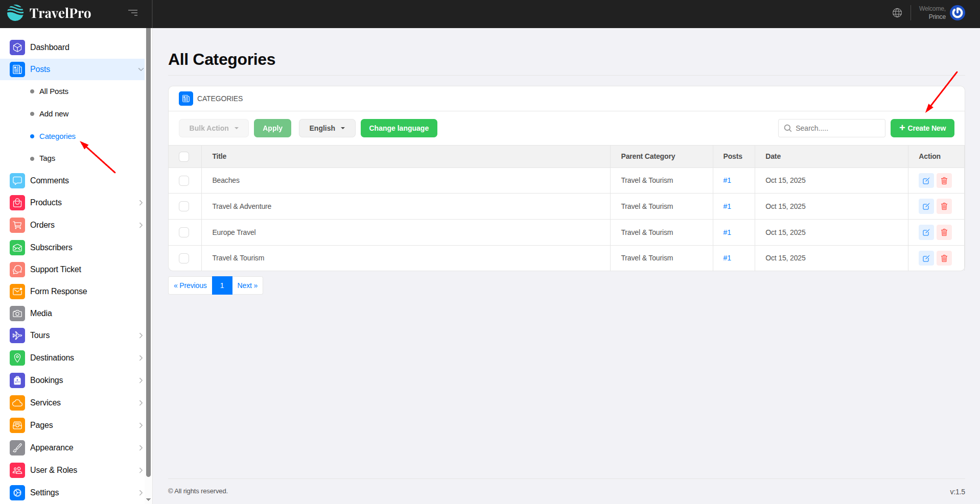Check the Beaches row checkbox
This screenshot has width=980, height=504.
184,181
